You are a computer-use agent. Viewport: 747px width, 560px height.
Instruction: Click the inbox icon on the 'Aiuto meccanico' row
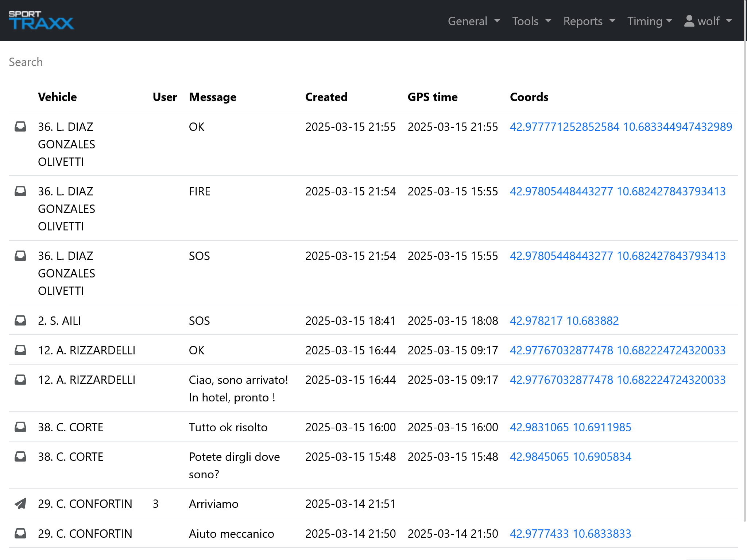point(20,533)
